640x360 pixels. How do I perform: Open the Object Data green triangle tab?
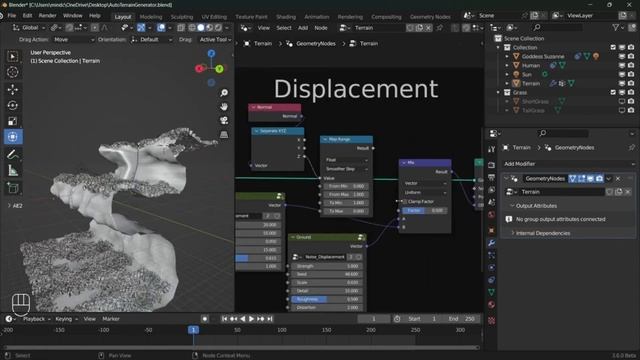tap(491, 292)
